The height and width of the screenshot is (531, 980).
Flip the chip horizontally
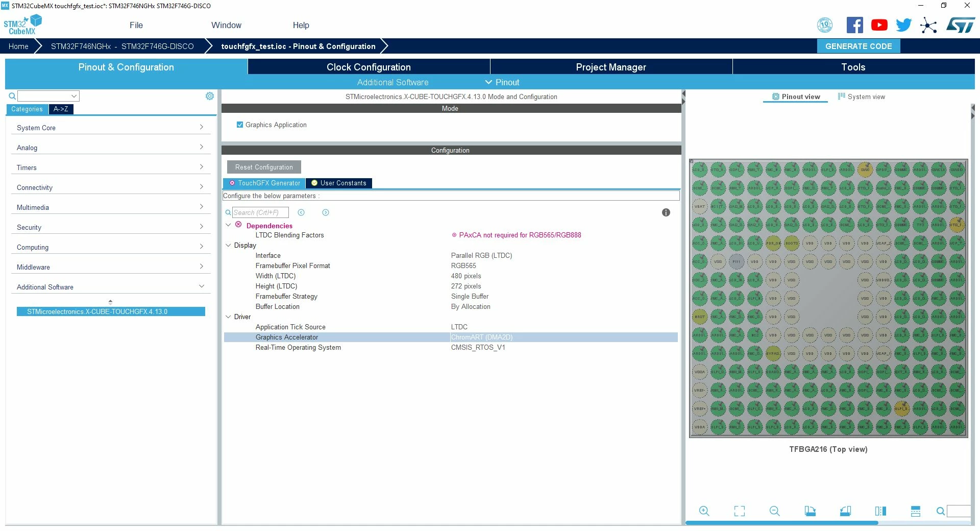tap(880, 511)
